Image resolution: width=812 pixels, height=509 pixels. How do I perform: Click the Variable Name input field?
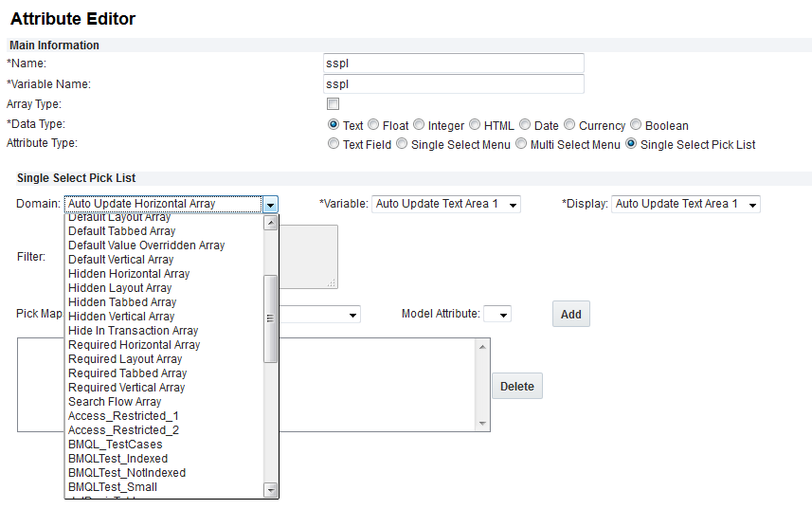(x=453, y=83)
